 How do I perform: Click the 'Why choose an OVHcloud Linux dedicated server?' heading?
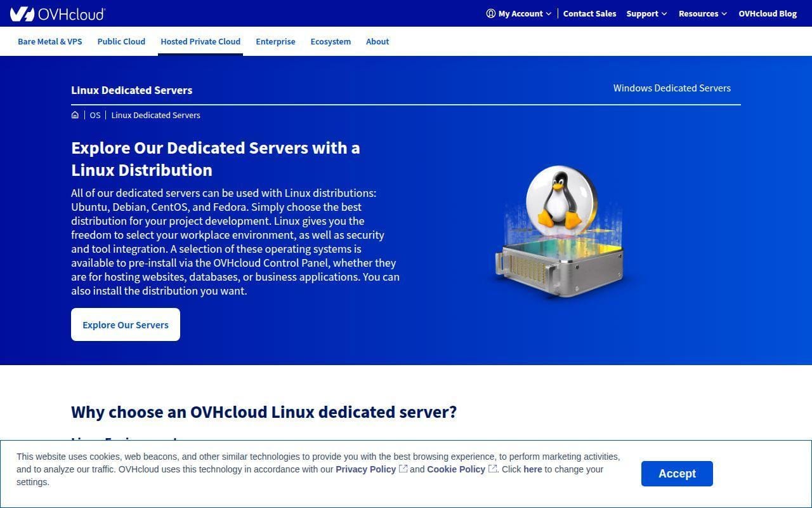tap(264, 411)
